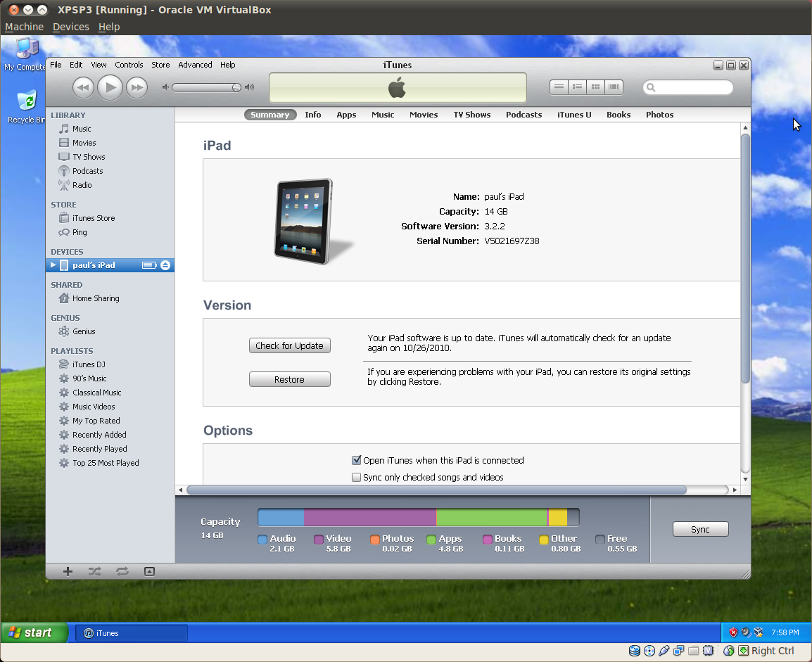Open Home Sharing house icon

pos(64,298)
